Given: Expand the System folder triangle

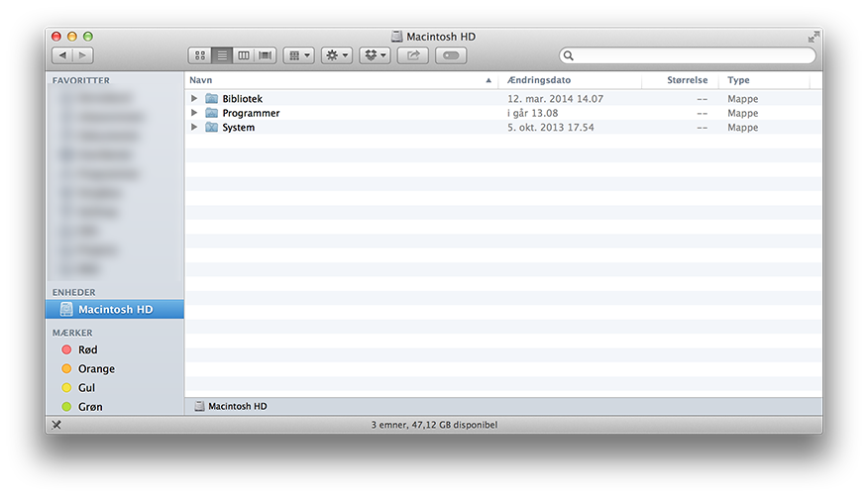Looking at the screenshot, I should tap(194, 127).
